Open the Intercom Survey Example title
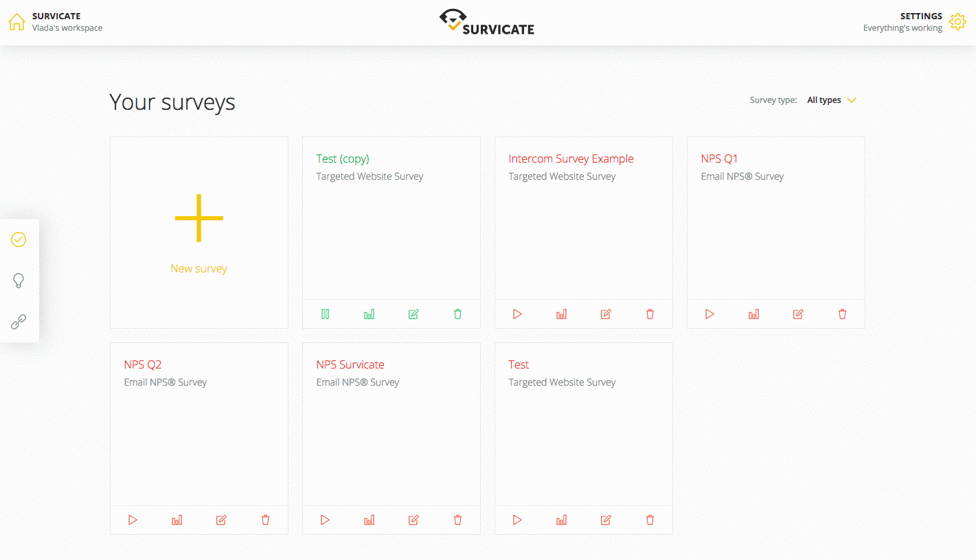The image size is (976, 560). [571, 159]
